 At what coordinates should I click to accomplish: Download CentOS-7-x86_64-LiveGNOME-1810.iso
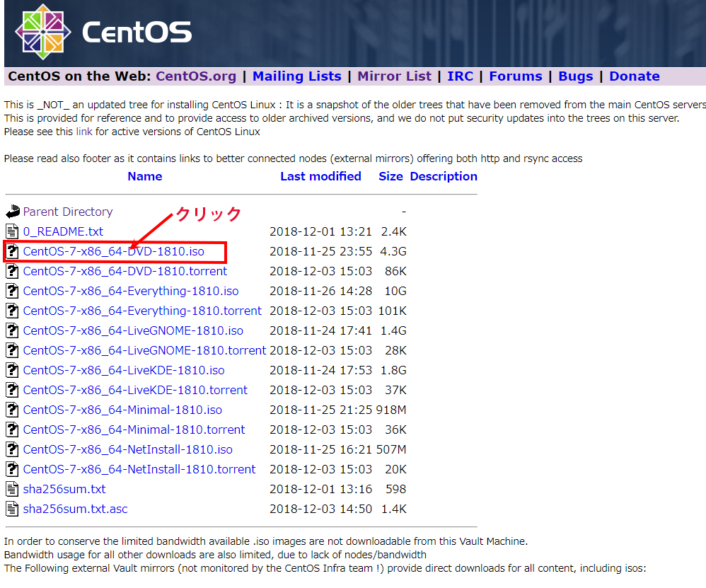tap(133, 330)
